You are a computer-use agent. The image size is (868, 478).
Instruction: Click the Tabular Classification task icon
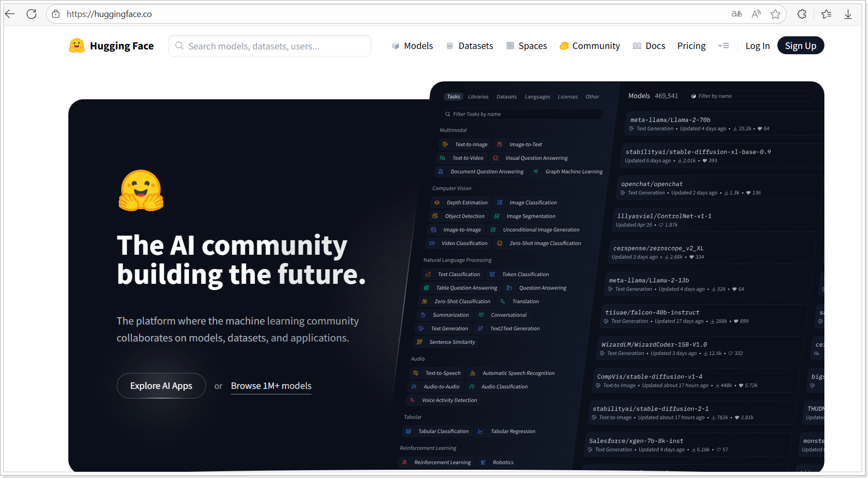408,431
